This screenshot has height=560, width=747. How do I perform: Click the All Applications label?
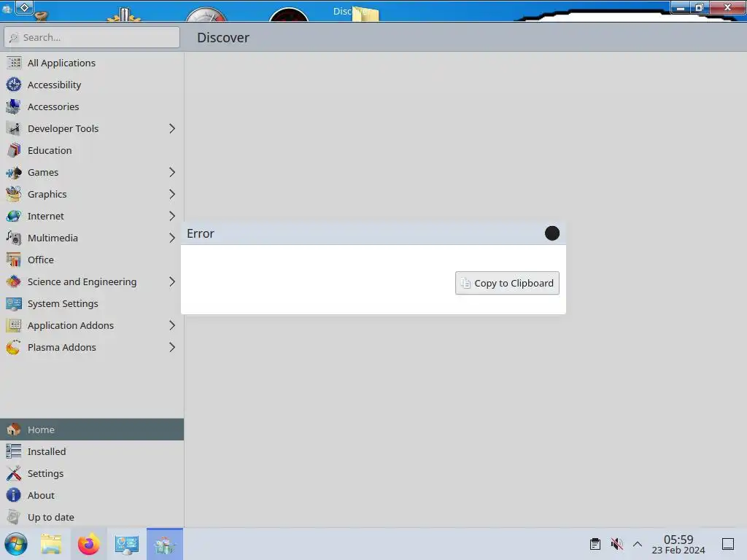pyautogui.click(x=61, y=63)
